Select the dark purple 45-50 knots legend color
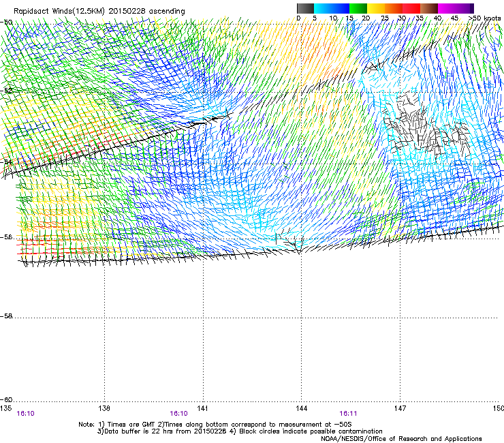This screenshot has width=504, height=443. [x=464, y=8]
